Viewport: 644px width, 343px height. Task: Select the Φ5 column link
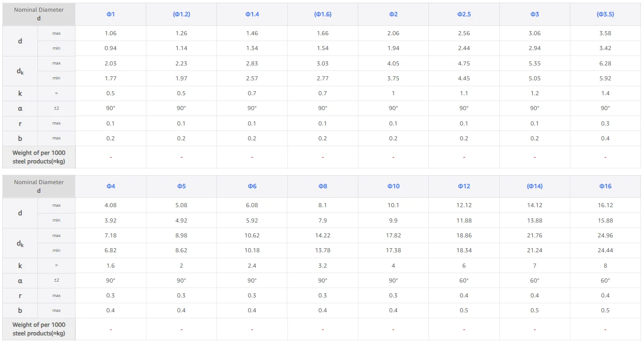pyautogui.click(x=181, y=186)
